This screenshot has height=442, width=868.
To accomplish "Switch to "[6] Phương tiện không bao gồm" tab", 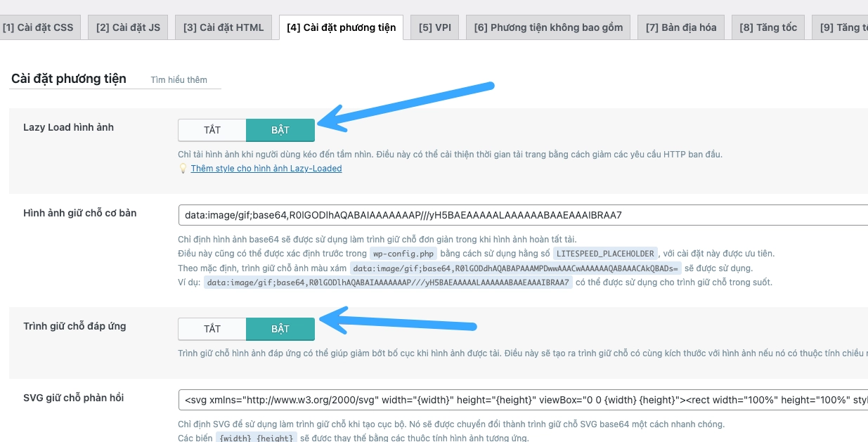I will (548, 27).
